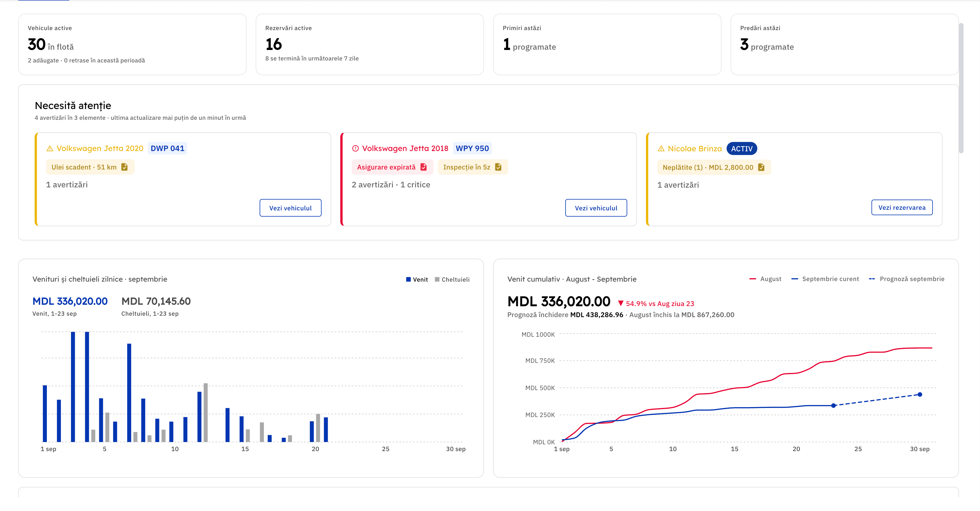Click the Inspecție în 5z badge text
The image size is (980, 511).
[x=466, y=167]
